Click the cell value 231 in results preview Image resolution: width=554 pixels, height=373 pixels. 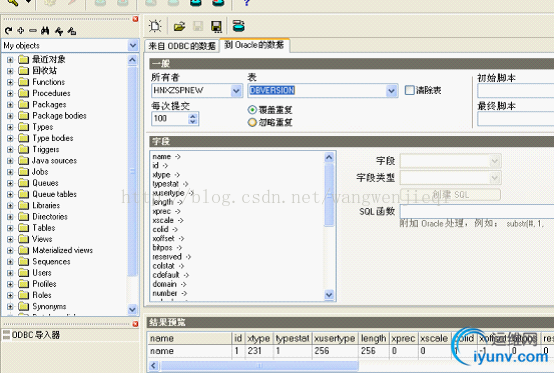[x=254, y=351]
